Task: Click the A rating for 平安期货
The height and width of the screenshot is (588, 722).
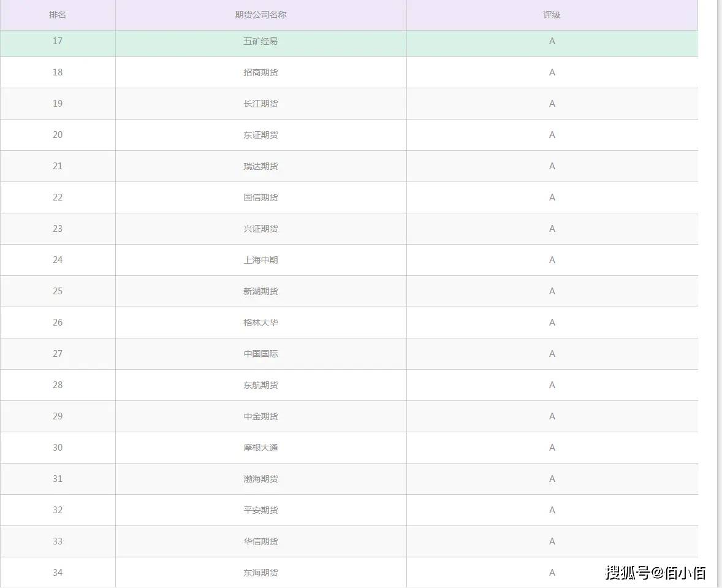Action: (552, 510)
